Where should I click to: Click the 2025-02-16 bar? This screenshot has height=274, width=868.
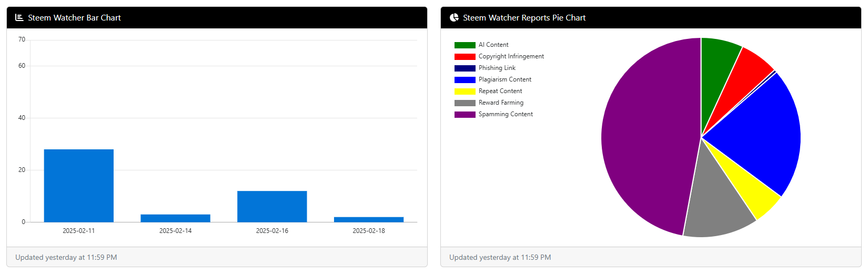pyautogui.click(x=272, y=206)
